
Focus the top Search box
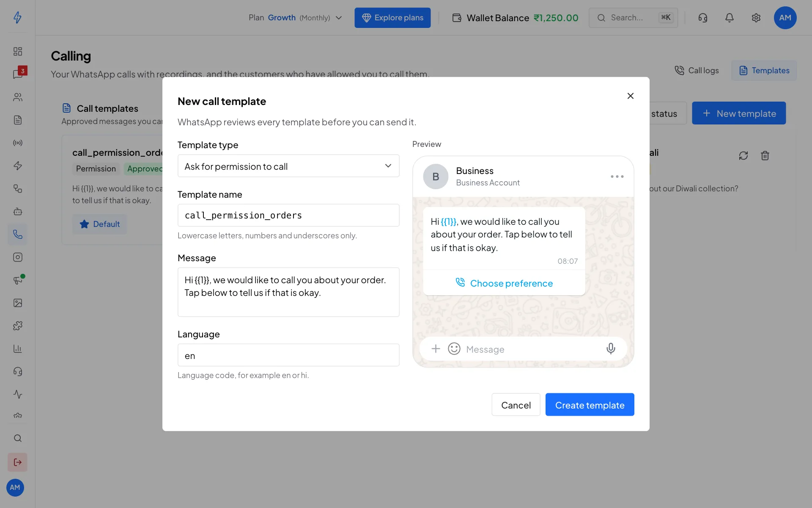pos(633,18)
